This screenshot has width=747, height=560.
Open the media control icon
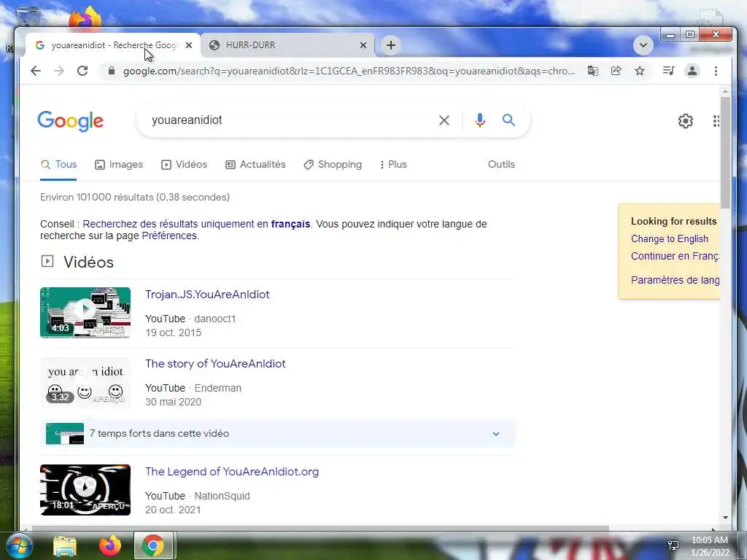pos(668,71)
